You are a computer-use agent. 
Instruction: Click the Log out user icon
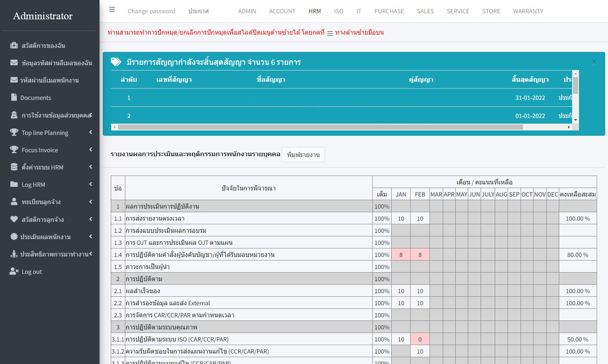click(14, 271)
